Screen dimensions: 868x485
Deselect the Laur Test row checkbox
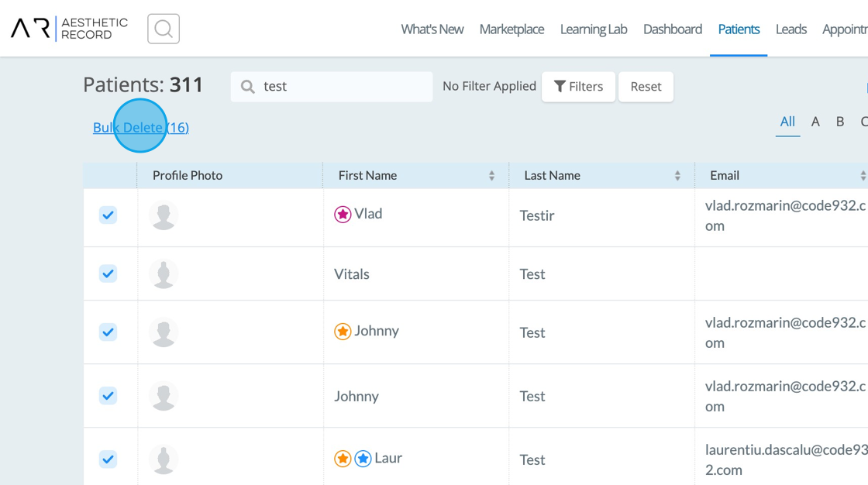(108, 459)
